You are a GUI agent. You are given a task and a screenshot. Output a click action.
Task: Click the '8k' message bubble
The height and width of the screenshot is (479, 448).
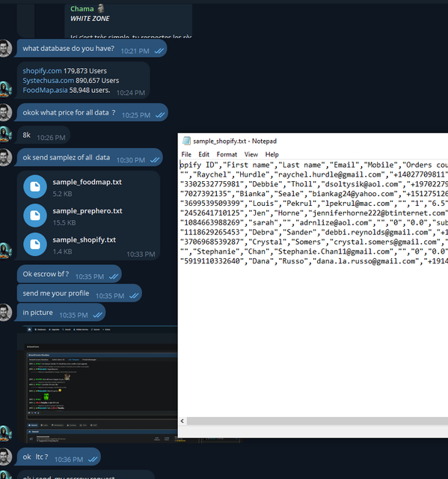(x=43, y=135)
